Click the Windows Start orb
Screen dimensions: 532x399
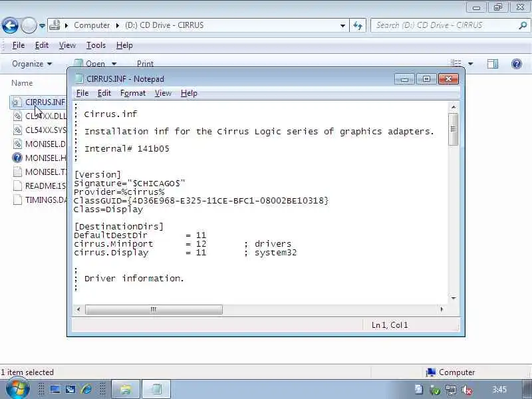(18, 388)
